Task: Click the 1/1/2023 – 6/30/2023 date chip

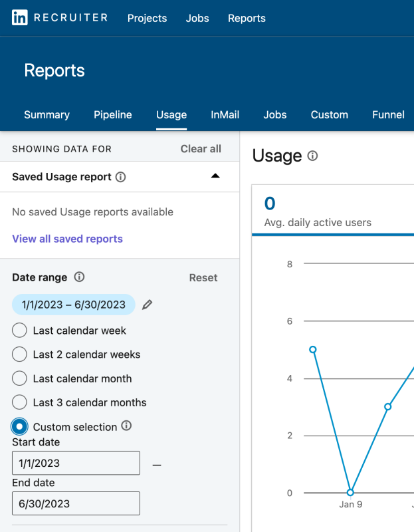Action: click(x=74, y=305)
